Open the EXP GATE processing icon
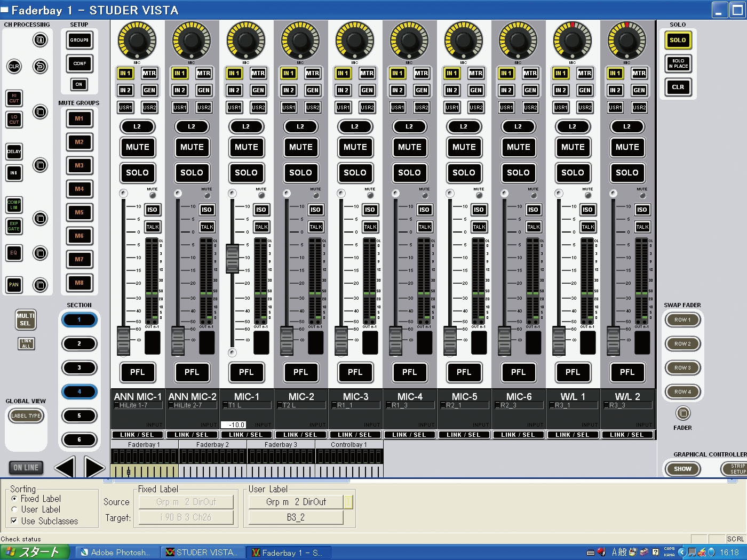 [14, 226]
